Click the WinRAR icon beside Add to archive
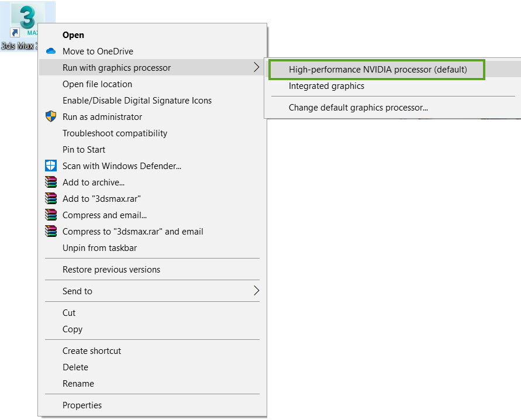Image resolution: width=521 pixels, height=420 pixels. (x=51, y=182)
